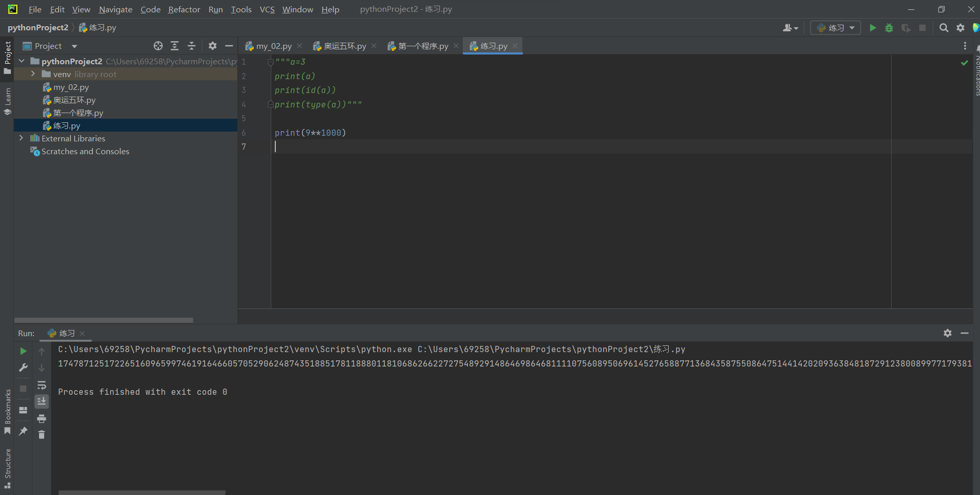The height and width of the screenshot is (495, 980).
Task: Switch to my_02.py editor tab
Action: [x=274, y=46]
